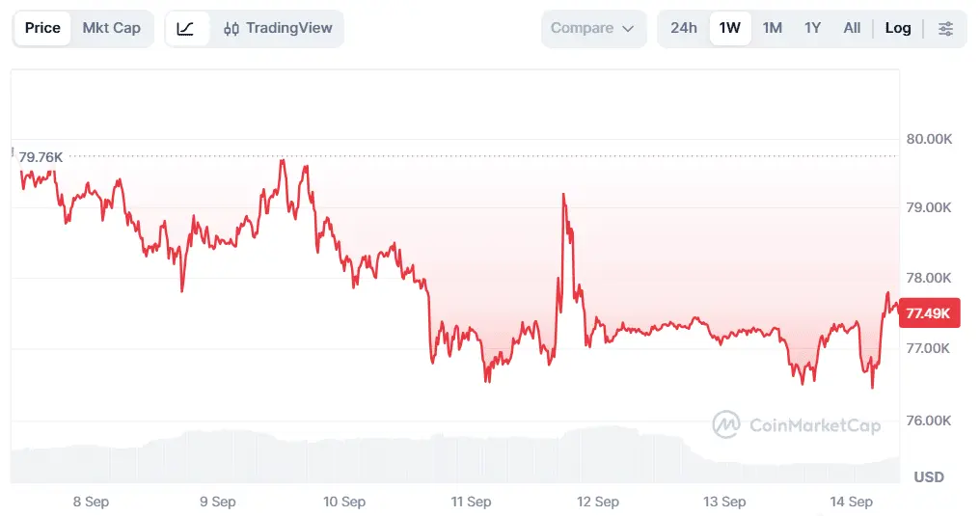Switch to TradingView candlestick chart
Screen dimensions: 980x516
pos(278,28)
